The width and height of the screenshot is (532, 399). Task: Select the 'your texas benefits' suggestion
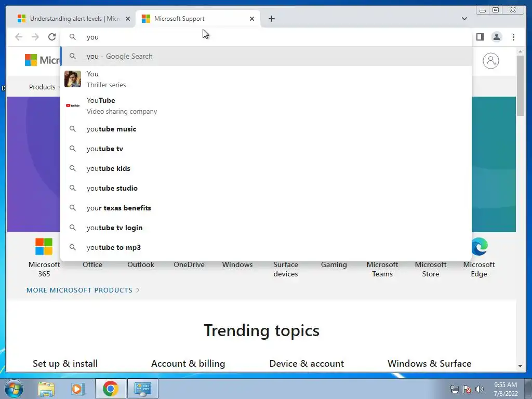pos(266,208)
